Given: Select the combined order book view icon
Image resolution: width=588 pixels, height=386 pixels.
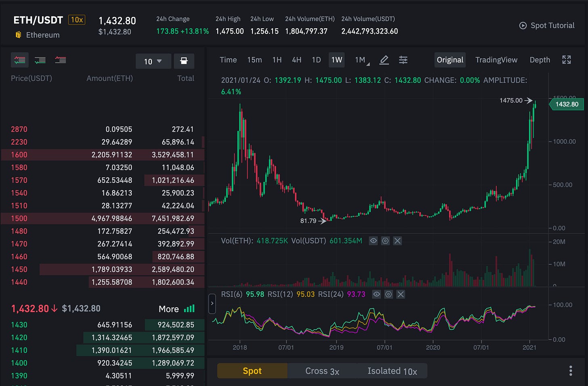Looking at the screenshot, I should coord(20,60).
